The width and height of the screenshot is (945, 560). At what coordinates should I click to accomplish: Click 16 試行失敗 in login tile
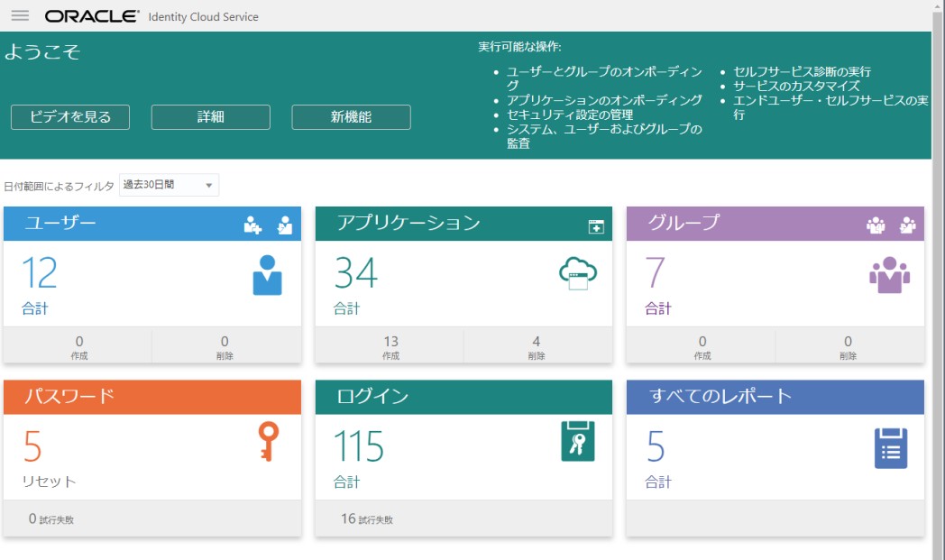click(x=366, y=519)
